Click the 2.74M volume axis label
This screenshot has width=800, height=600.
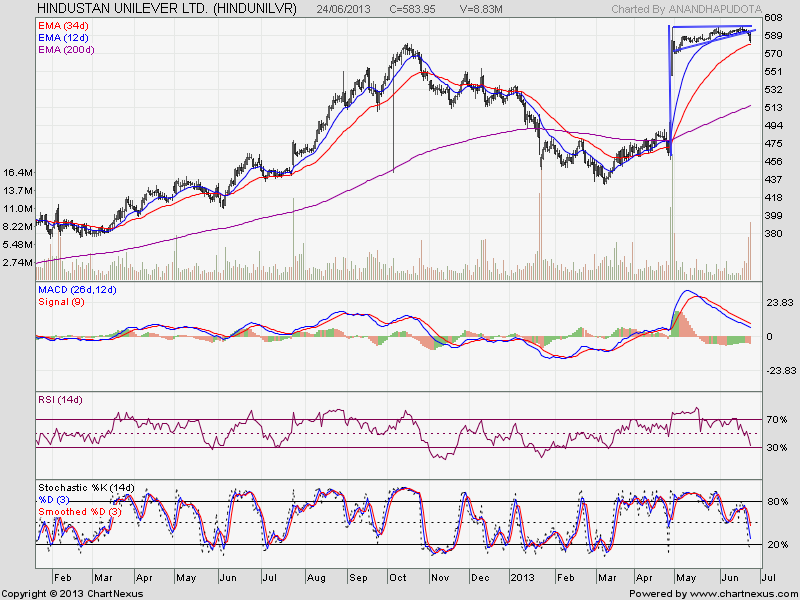pos(18,262)
